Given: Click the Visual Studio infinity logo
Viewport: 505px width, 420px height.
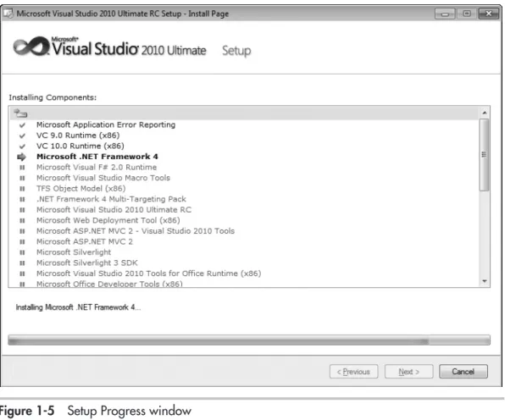Looking at the screenshot, I should [31, 47].
